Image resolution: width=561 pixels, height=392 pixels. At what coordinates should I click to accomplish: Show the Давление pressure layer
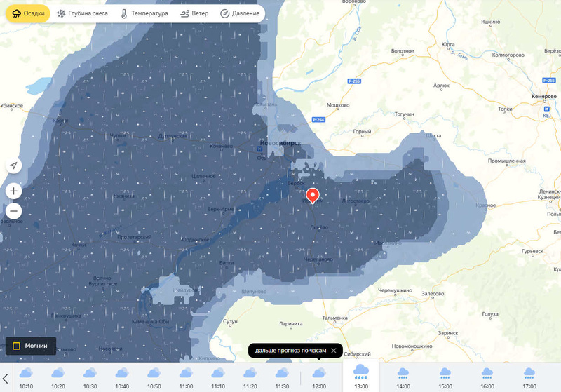click(x=239, y=13)
